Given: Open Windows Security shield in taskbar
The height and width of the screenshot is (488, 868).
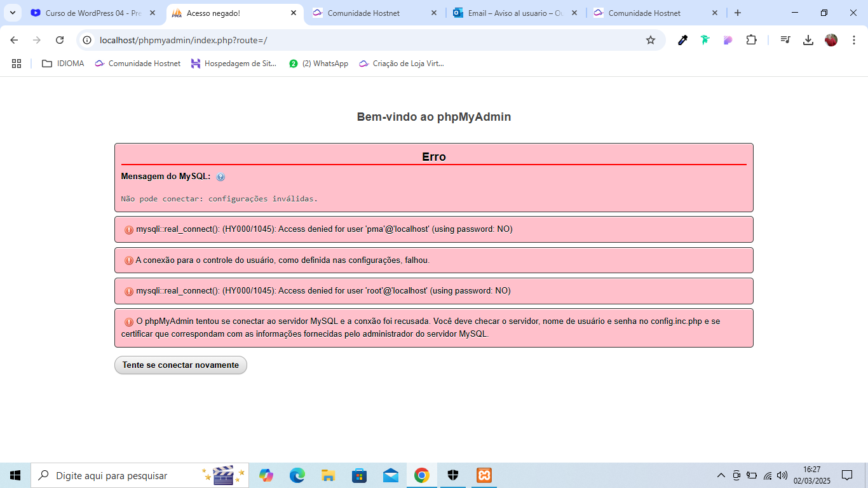Looking at the screenshot, I should pyautogui.click(x=452, y=475).
